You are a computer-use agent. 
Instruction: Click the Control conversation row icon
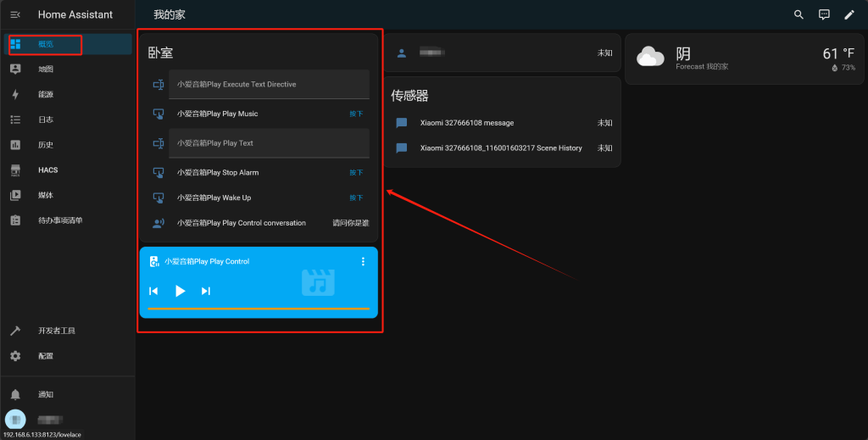[x=159, y=223]
